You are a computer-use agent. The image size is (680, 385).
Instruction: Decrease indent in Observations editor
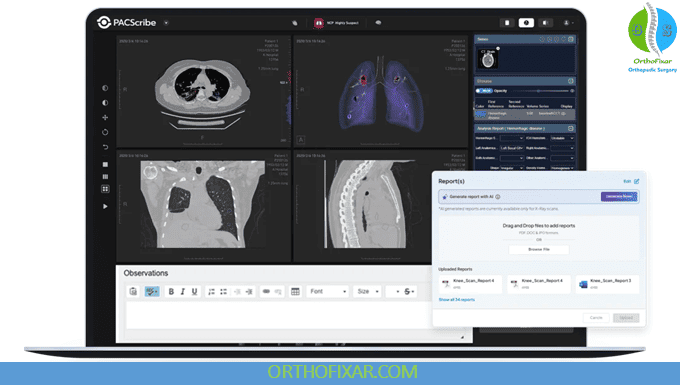pos(237,292)
